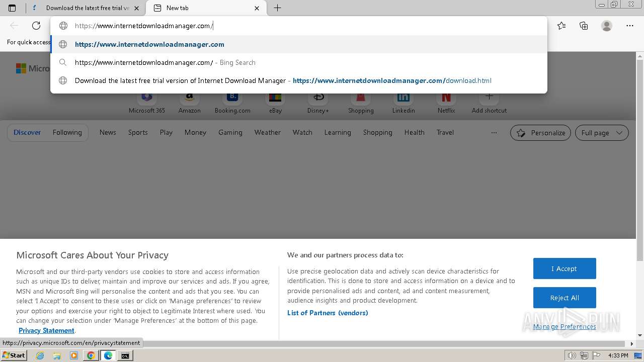Open the Microsoft 365 shortcut
Image resolution: width=644 pixels, height=362 pixels.
click(147, 103)
